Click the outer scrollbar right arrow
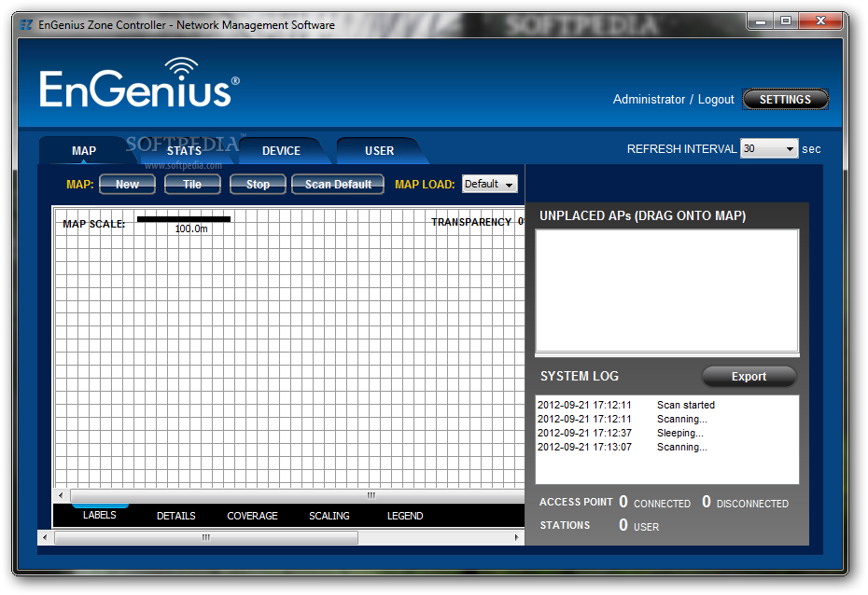The image size is (868, 595). tap(516, 537)
